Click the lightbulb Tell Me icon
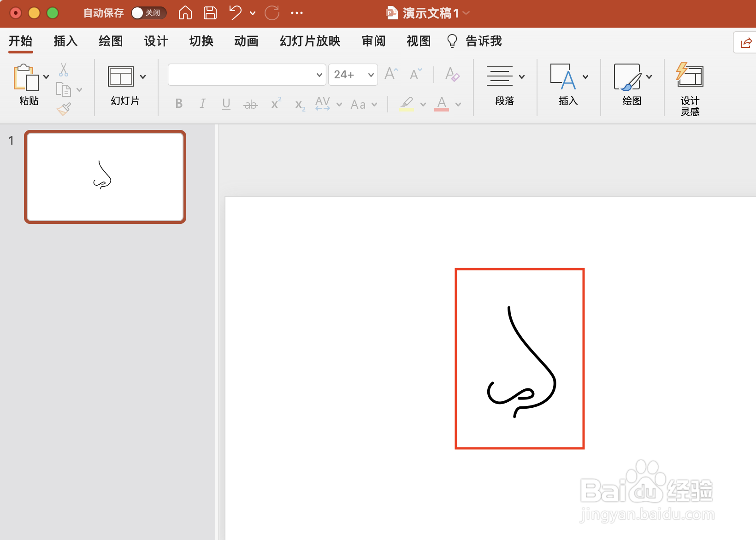This screenshot has width=756, height=540. click(x=452, y=41)
